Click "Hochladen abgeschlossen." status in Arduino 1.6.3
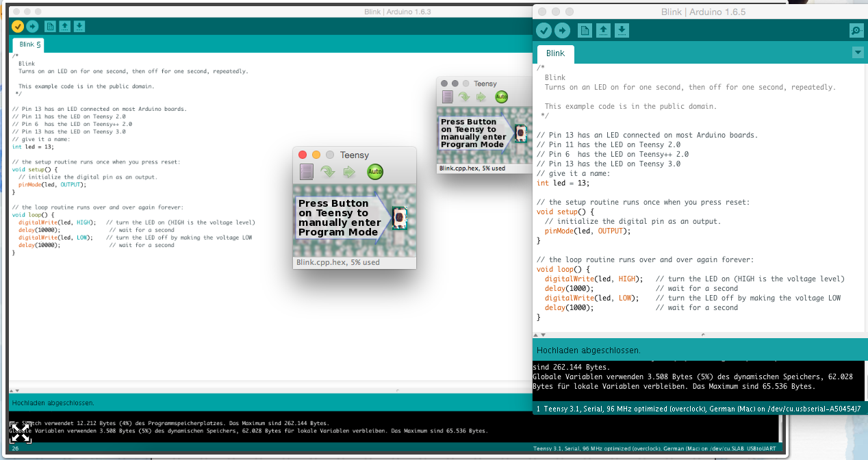The height and width of the screenshot is (460, 868). (x=53, y=402)
